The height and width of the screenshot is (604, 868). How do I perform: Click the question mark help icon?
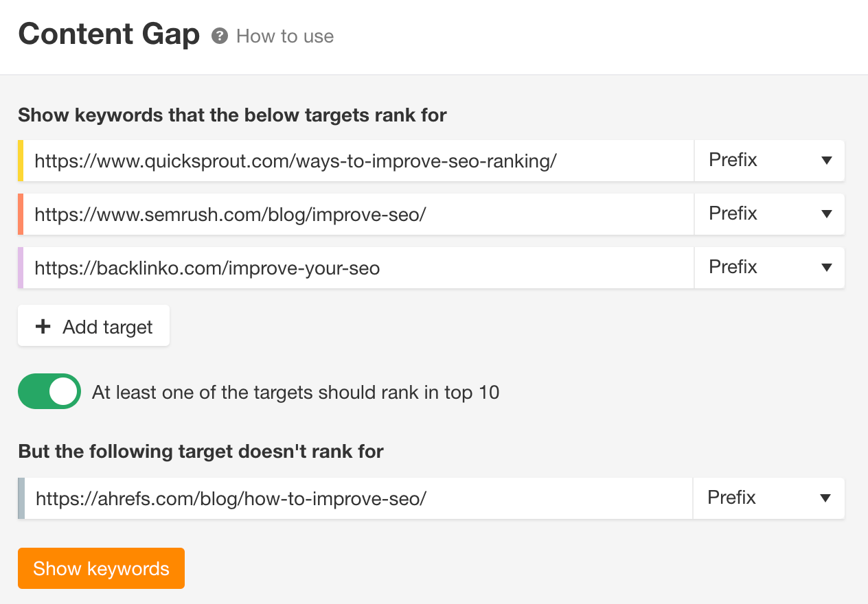(x=220, y=36)
